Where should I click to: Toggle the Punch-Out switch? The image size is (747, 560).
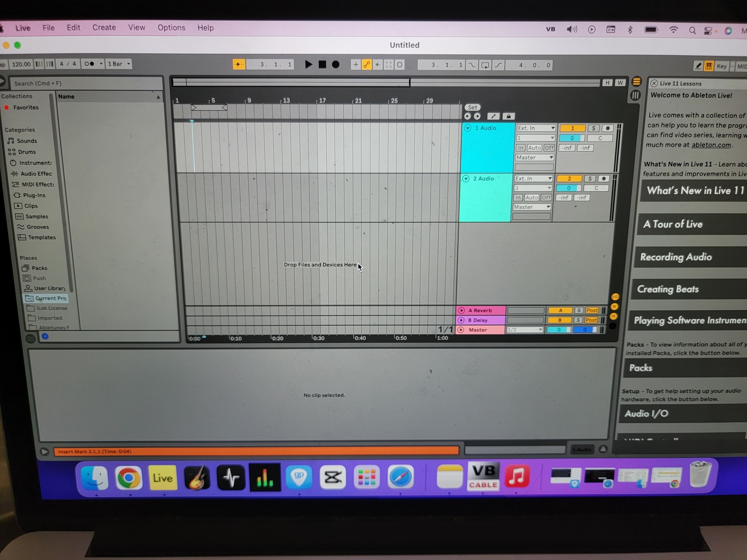499,65
